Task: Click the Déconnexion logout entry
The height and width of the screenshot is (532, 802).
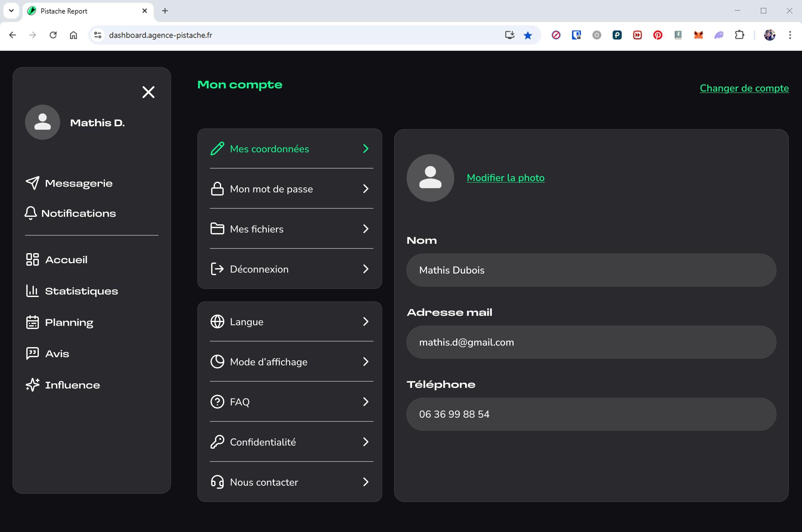Action: coord(259,269)
